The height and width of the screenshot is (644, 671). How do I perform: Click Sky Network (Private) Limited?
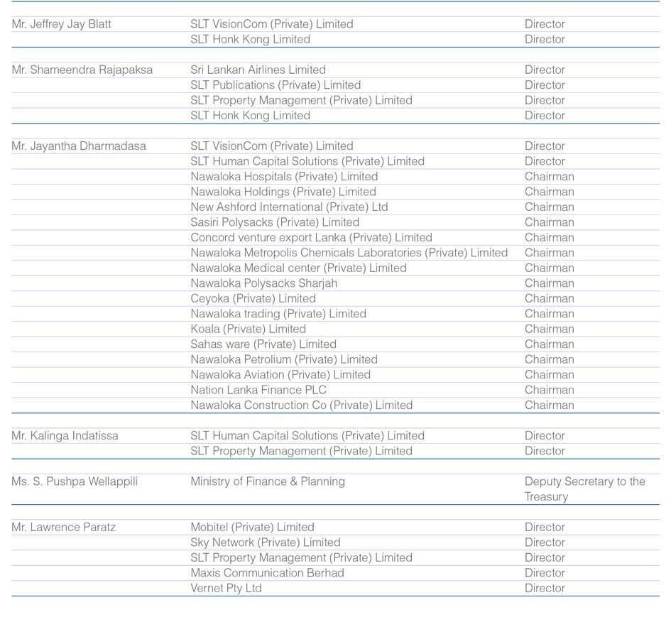[266, 542]
